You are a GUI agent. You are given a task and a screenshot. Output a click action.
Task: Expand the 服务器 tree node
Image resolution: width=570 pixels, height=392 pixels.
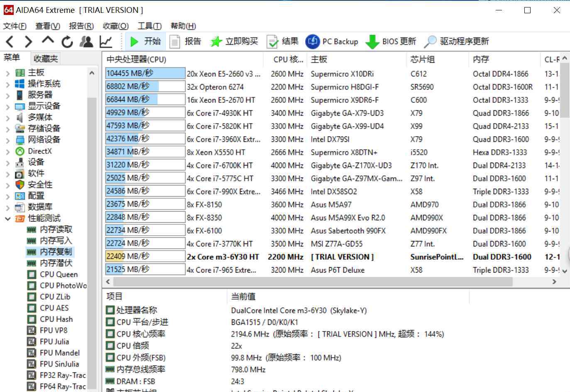click(8, 95)
